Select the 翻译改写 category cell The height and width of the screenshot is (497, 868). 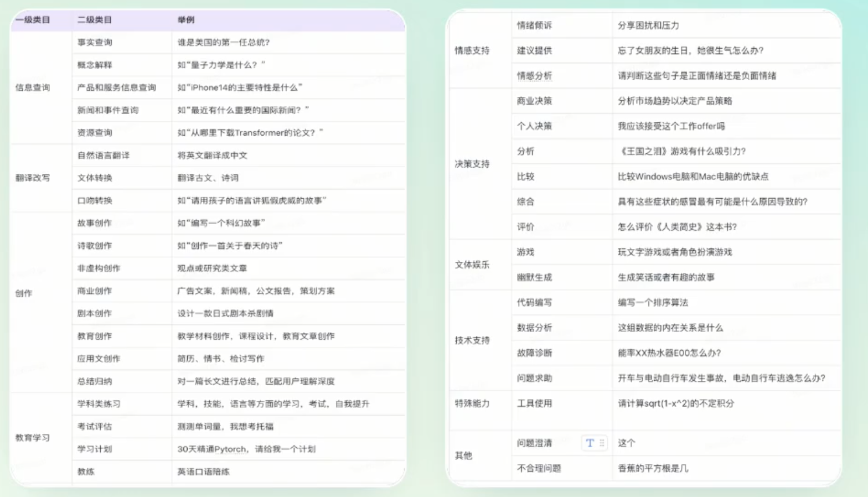33,178
